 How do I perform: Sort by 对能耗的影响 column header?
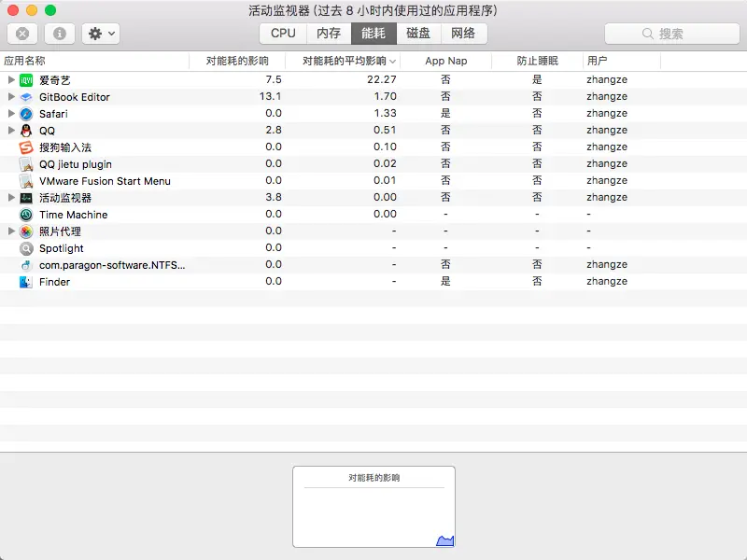[x=237, y=61]
